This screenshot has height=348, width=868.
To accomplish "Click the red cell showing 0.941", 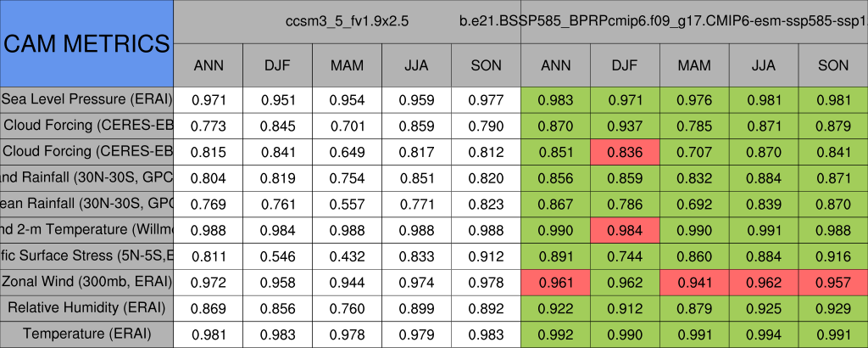I will coord(694,281).
